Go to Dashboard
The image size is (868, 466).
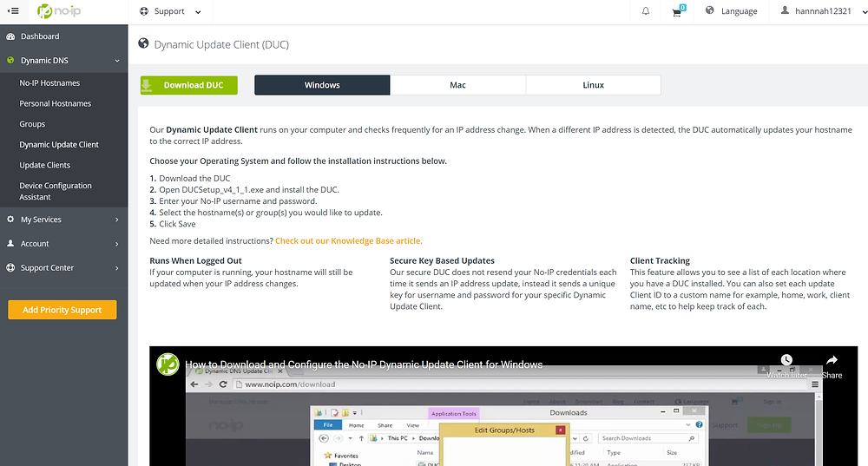(x=40, y=36)
